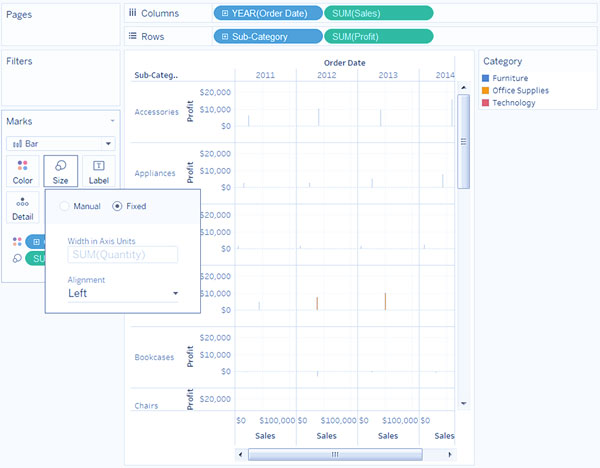
Task: Click the Detail button in Marks card
Action: [23, 208]
